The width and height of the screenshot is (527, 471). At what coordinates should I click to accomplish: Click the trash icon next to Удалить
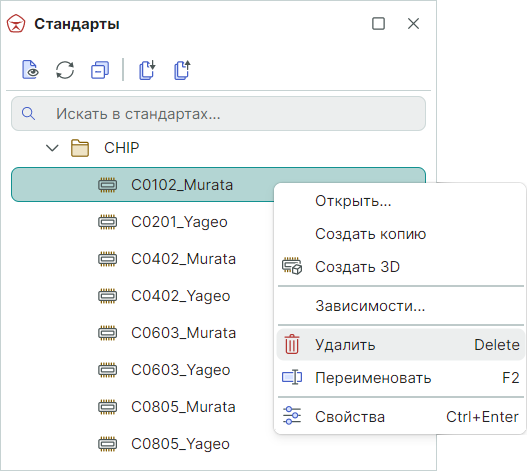[x=292, y=344]
